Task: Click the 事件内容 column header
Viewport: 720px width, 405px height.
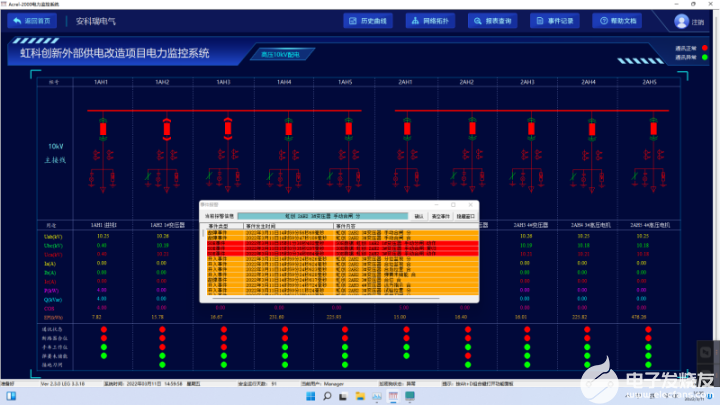Action: (x=406, y=226)
